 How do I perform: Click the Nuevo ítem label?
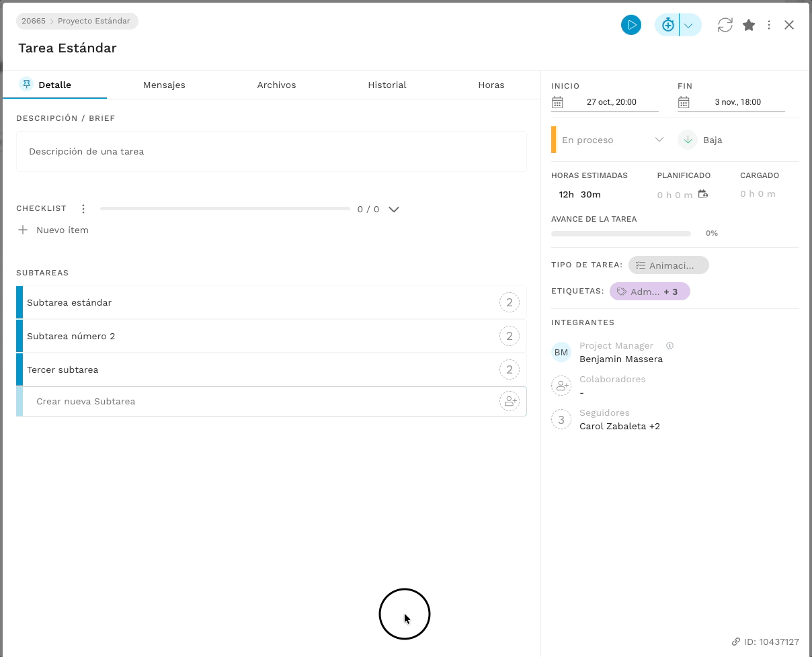63,230
